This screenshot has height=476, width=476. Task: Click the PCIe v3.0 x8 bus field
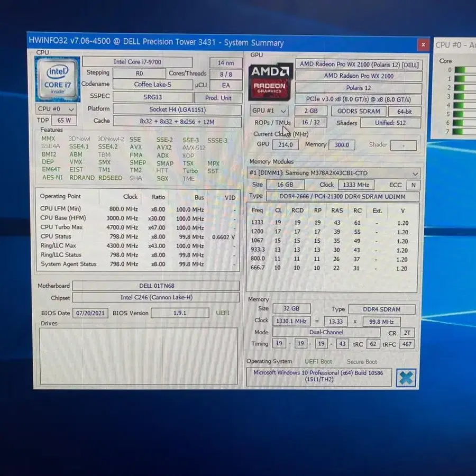point(359,99)
